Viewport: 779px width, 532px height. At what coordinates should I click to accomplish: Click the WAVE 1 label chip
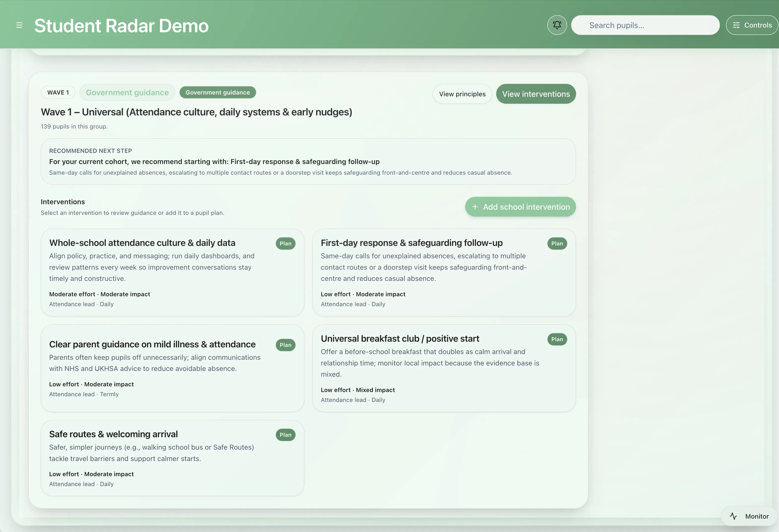[x=58, y=93]
